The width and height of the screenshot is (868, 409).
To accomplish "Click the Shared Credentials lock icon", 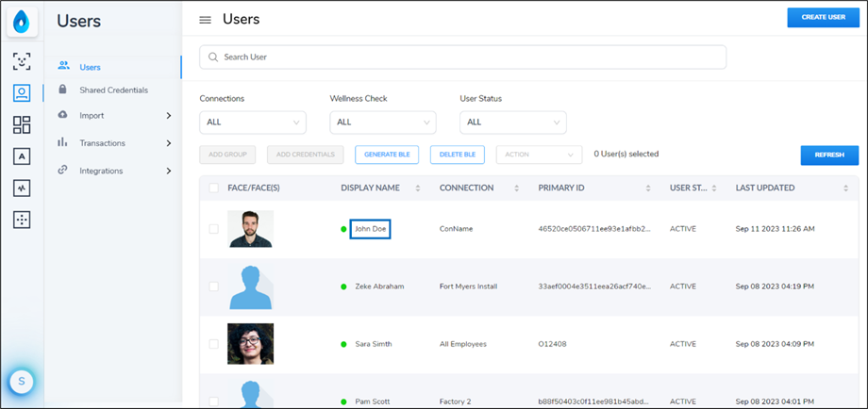I will pos(62,89).
